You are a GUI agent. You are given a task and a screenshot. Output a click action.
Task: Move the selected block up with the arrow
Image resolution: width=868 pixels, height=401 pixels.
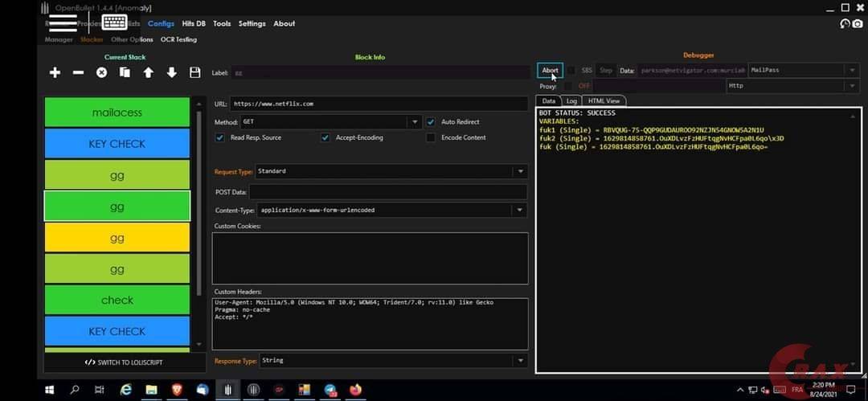point(148,72)
